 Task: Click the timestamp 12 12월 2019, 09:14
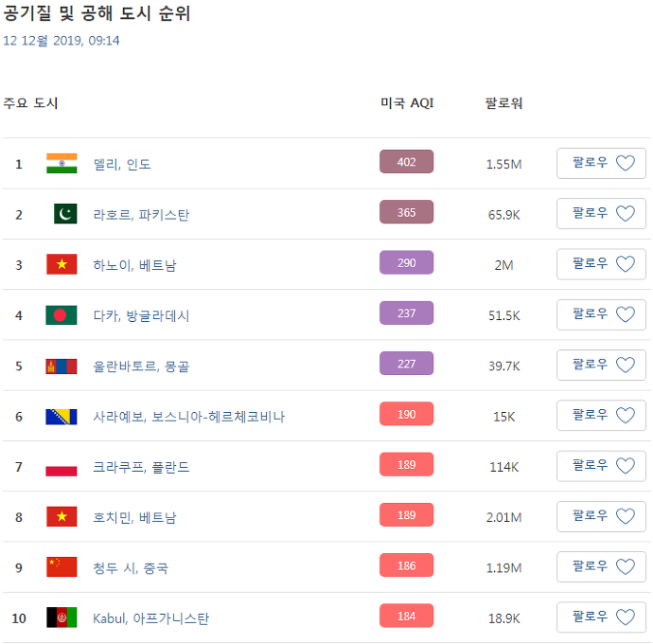pos(62,41)
